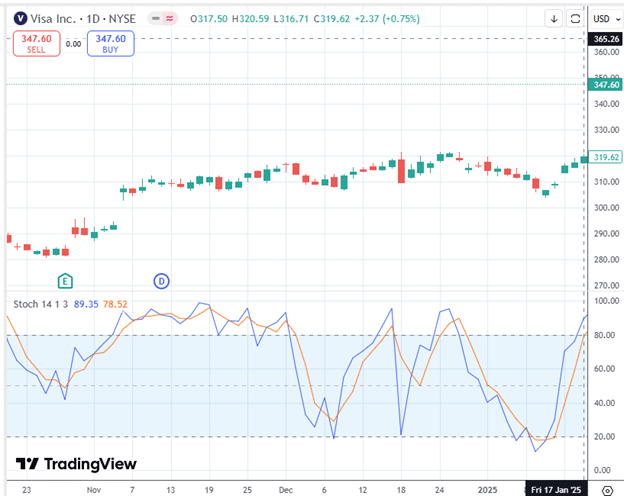
Task: Click the 2025 label on the time axis
Action: coord(488,490)
